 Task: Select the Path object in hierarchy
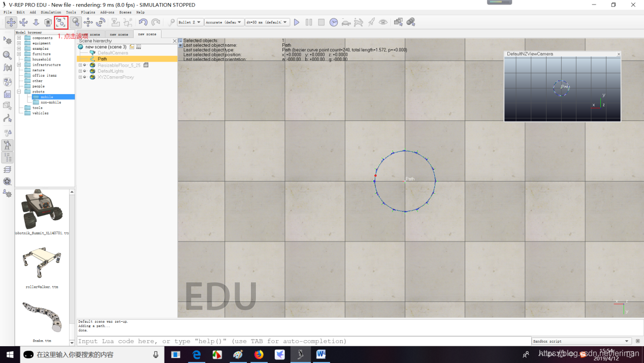(x=102, y=59)
